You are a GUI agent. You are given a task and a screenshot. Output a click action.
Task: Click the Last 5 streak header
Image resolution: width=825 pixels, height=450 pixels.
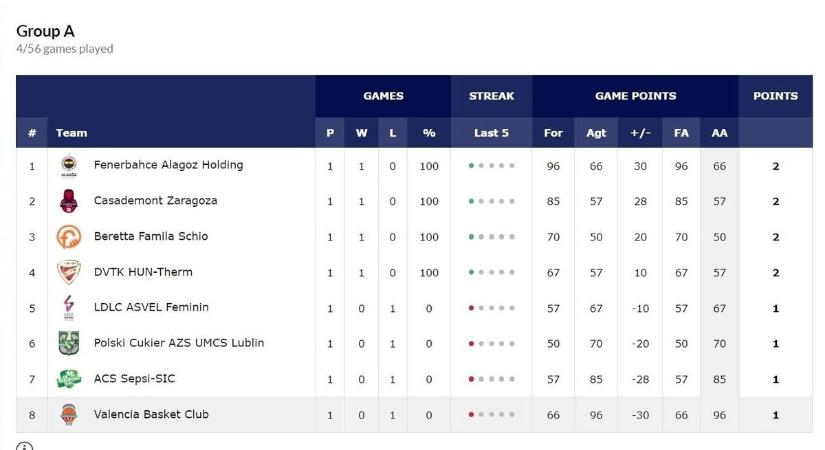[x=491, y=133]
